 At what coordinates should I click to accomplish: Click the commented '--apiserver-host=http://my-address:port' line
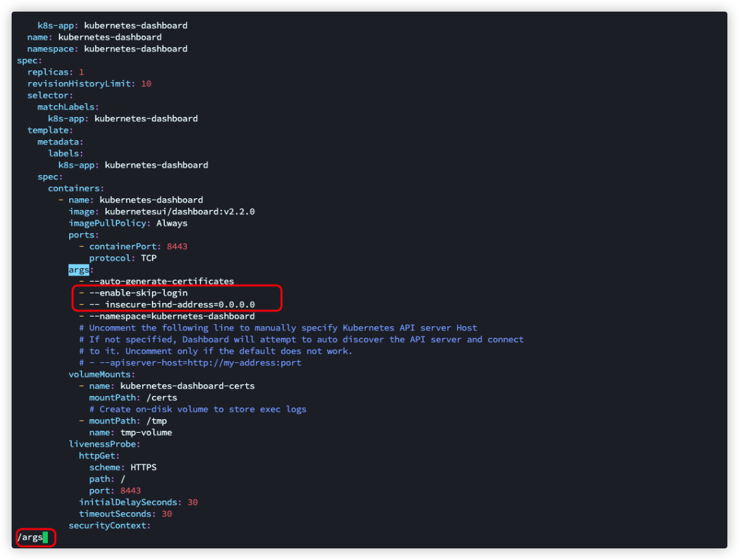click(x=190, y=362)
